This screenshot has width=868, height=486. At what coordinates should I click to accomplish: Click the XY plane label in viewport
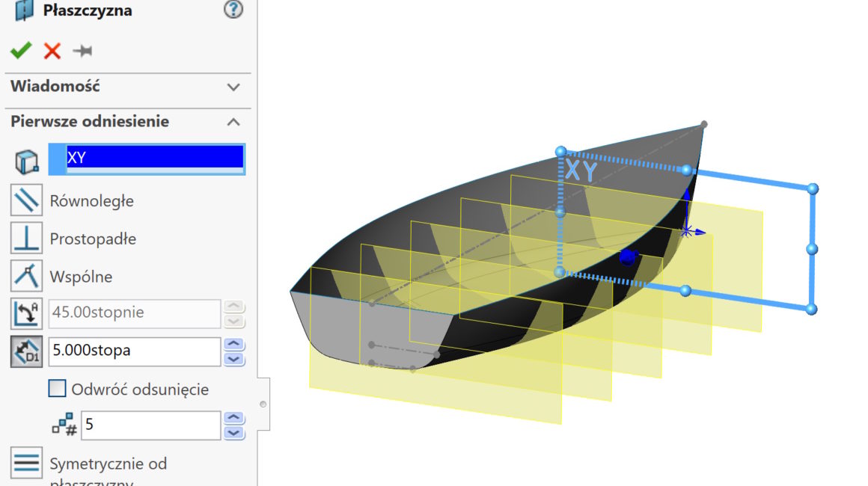(581, 171)
